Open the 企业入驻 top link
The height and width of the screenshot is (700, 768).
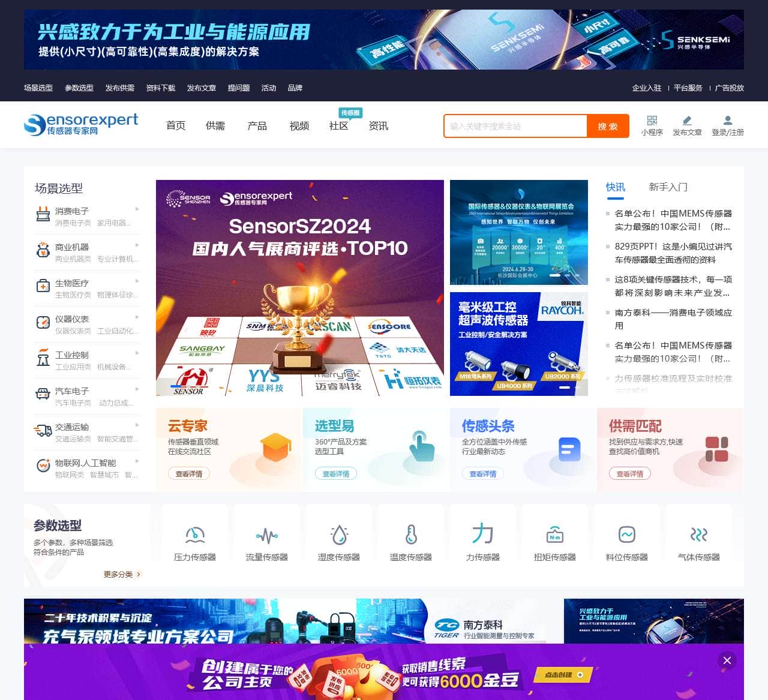point(647,88)
